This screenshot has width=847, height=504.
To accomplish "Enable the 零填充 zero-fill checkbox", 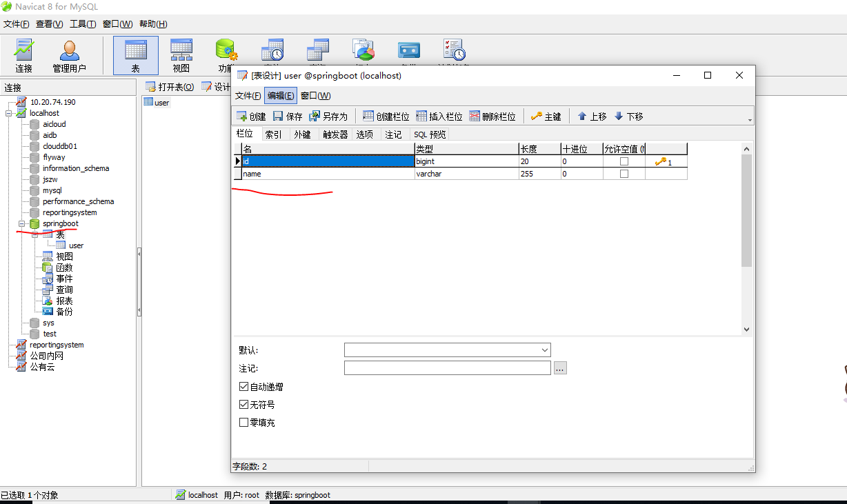I will coord(243,423).
